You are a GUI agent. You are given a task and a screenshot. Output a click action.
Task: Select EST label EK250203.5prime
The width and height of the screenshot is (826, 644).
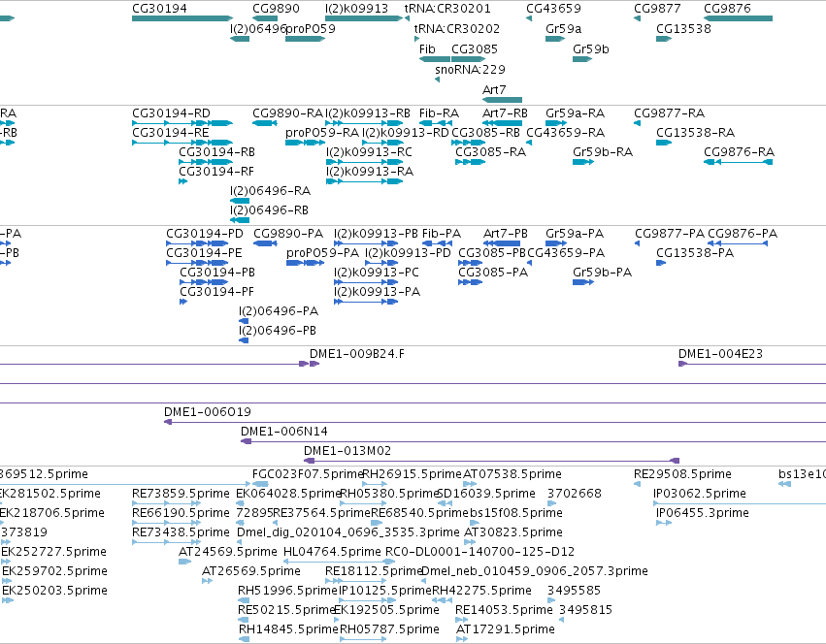click(x=54, y=591)
